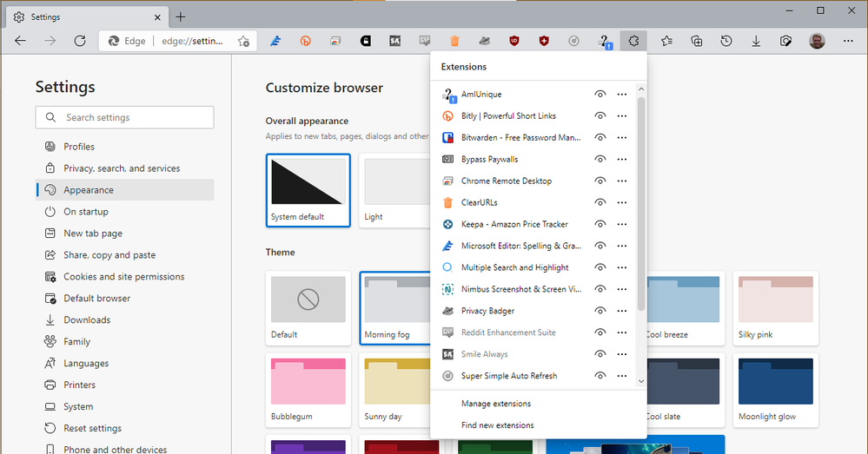The width and height of the screenshot is (868, 454).
Task: Select System default overall appearance
Action: click(308, 190)
